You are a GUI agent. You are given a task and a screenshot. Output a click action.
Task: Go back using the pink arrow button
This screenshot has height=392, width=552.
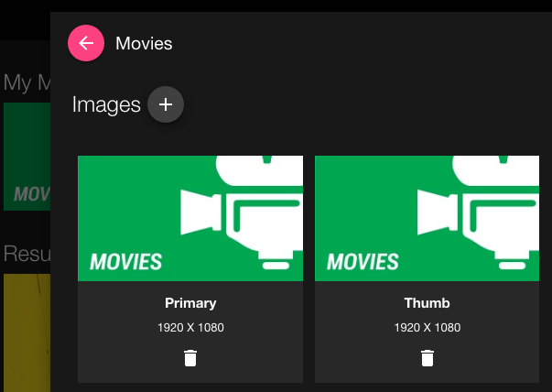tap(86, 43)
